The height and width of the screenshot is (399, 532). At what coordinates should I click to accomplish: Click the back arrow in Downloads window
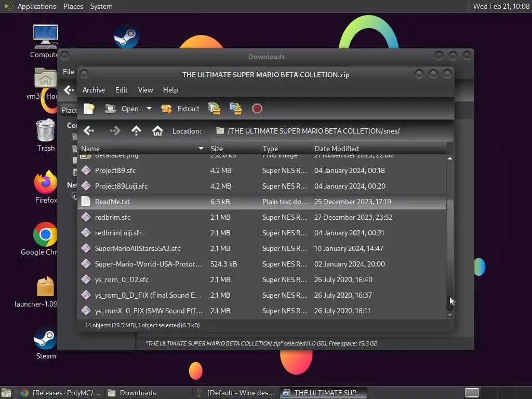(69, 90)
